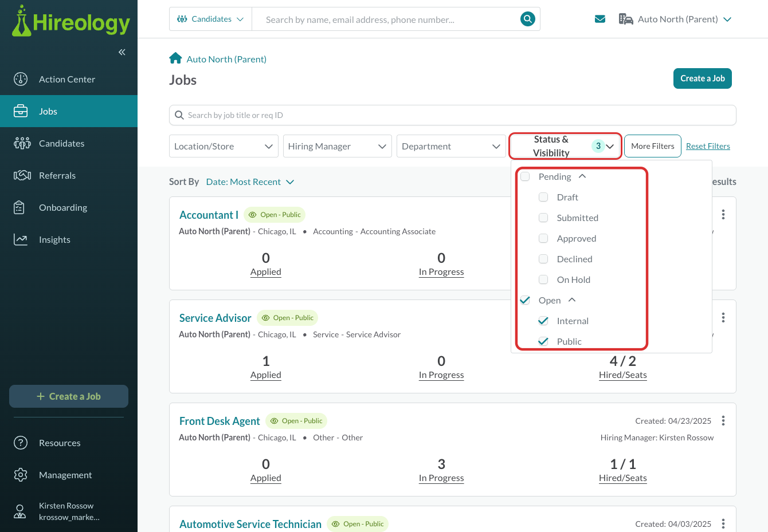Check the On Hold checkbox
The image size is (768, 532).
543,279
